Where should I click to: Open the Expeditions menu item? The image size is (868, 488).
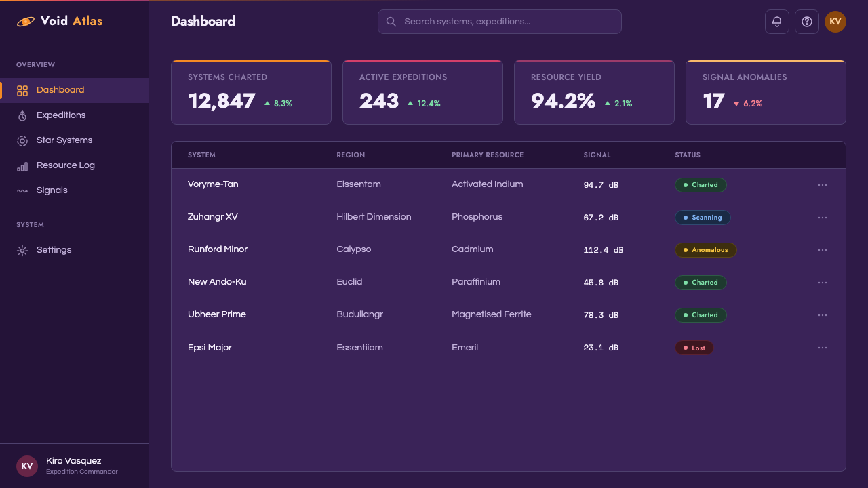[75, 115]
